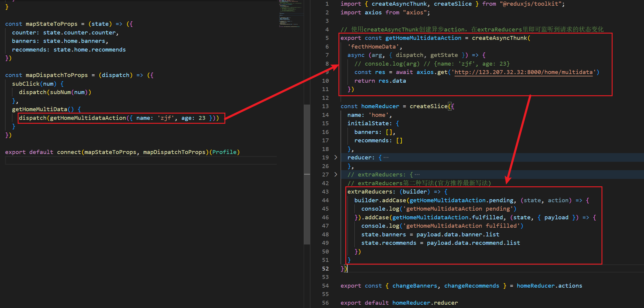Screen dimensions: 644x308
Task: Click the '@reduxjs/toolkit' import string
Action: 530,4
